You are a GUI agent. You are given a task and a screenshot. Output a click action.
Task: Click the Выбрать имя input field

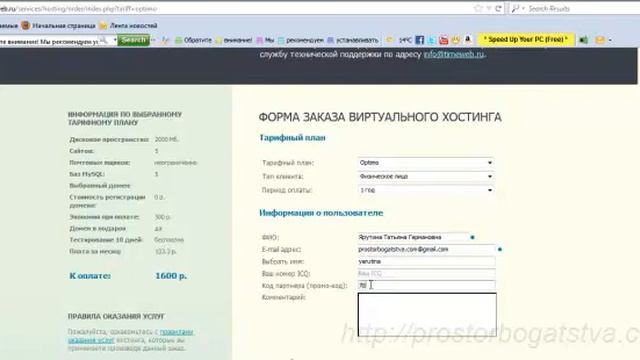coord(426,261)
